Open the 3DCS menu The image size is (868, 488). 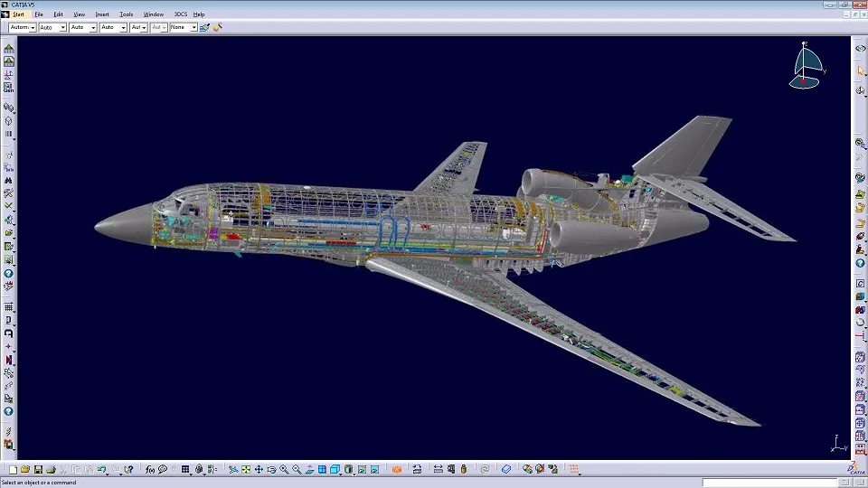(181, 14)
